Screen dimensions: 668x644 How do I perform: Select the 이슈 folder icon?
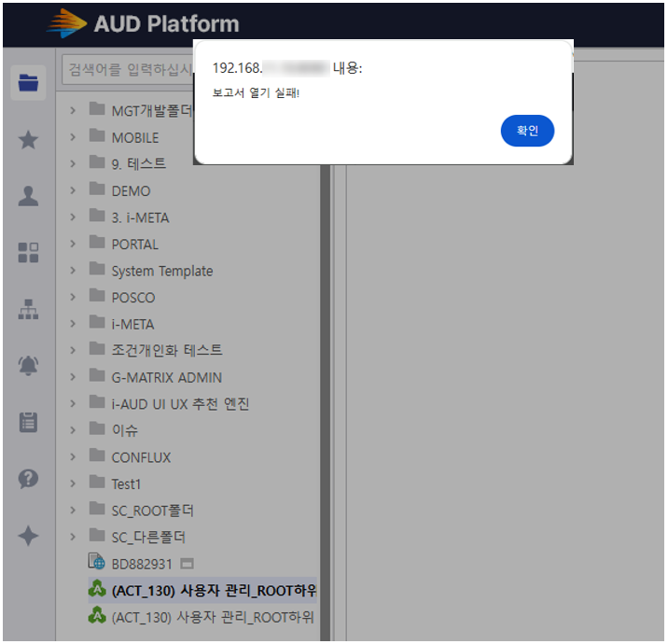pos(97,428)
